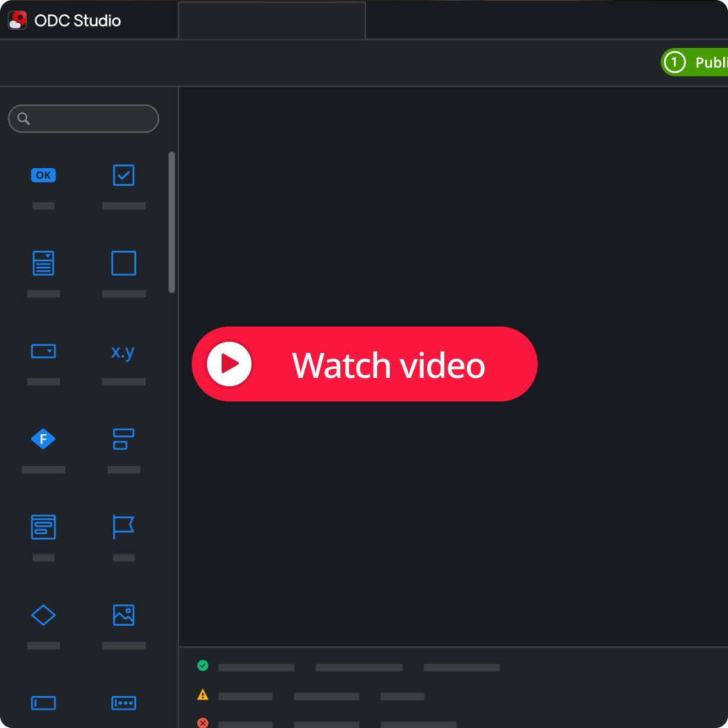Open the empty tab next to ODC Studio
Screen dimensions: 728x728
click(272, 20)
